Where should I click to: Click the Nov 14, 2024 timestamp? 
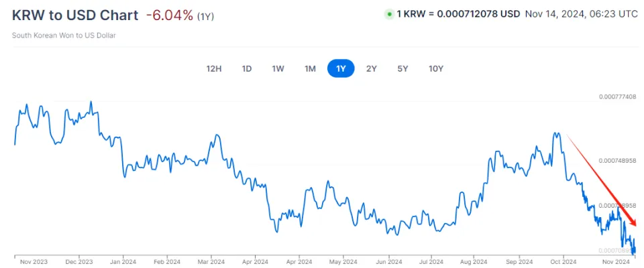580,14
